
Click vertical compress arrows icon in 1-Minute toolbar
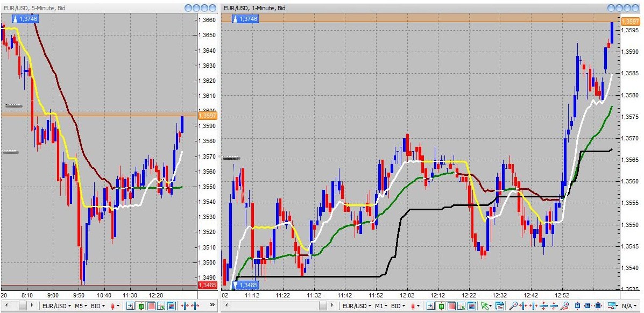point(554,305)
